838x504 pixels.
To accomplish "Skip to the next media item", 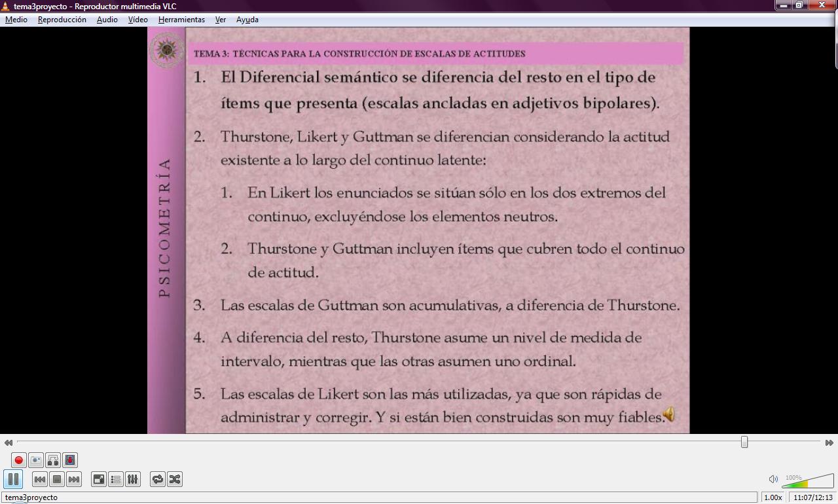I will pos(74,480).
